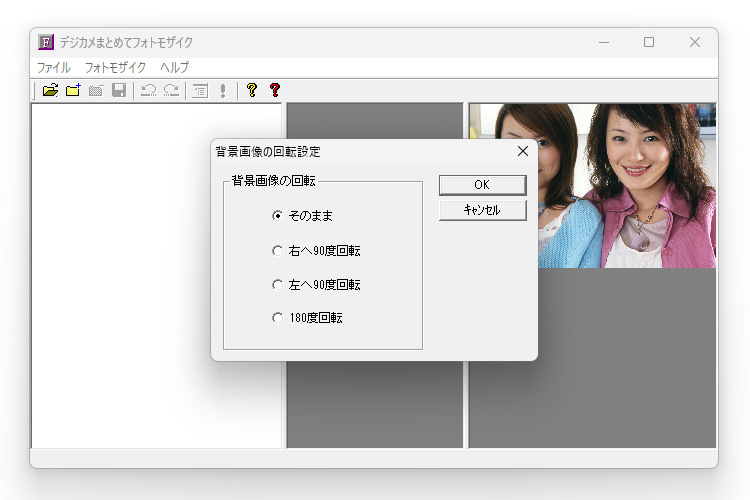Image resolution: width=750 pixels, height=500 pixels.
Task: Click the open folder toolbar icon
Action: tap(50, 90)
